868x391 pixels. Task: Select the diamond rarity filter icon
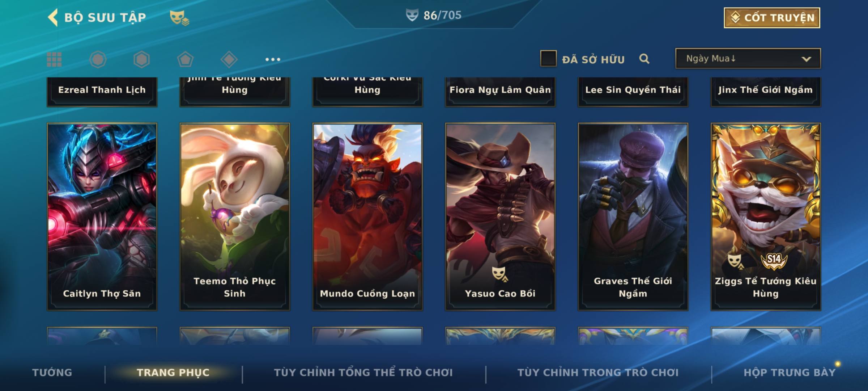pyautogui.click(x=229, y=59)
